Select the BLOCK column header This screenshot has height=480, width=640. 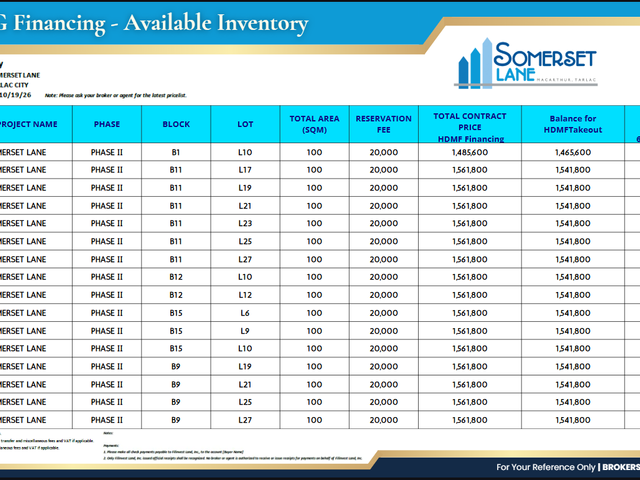pyautogui.click(x=176, y=124)
